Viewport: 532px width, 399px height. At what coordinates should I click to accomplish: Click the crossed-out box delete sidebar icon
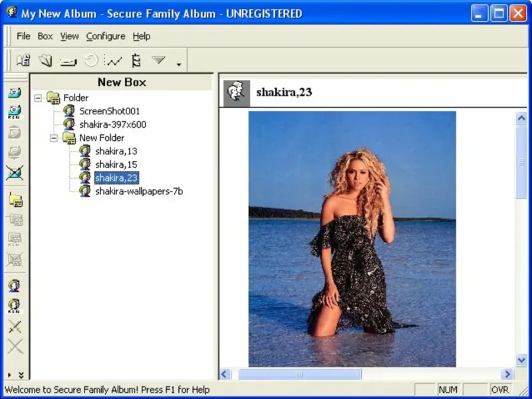pyautogui.click(x=15, y=173)
